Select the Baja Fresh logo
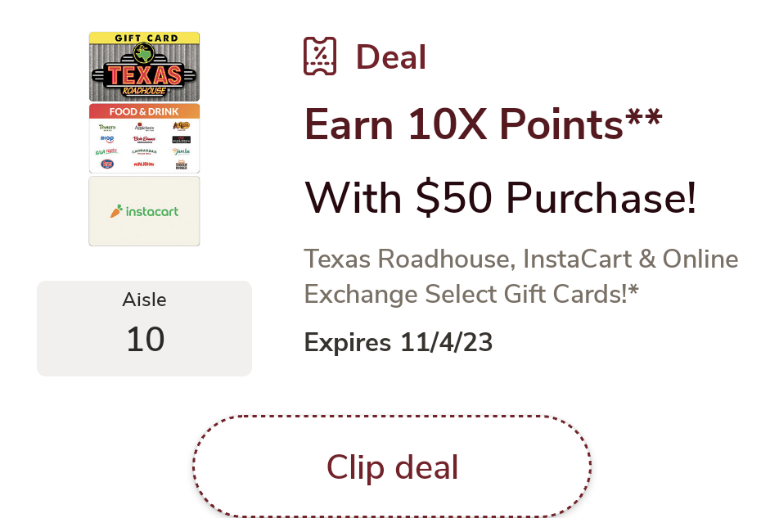Image resolution: width=779 pixels, height=532 pixels. [x=106, y=151]
